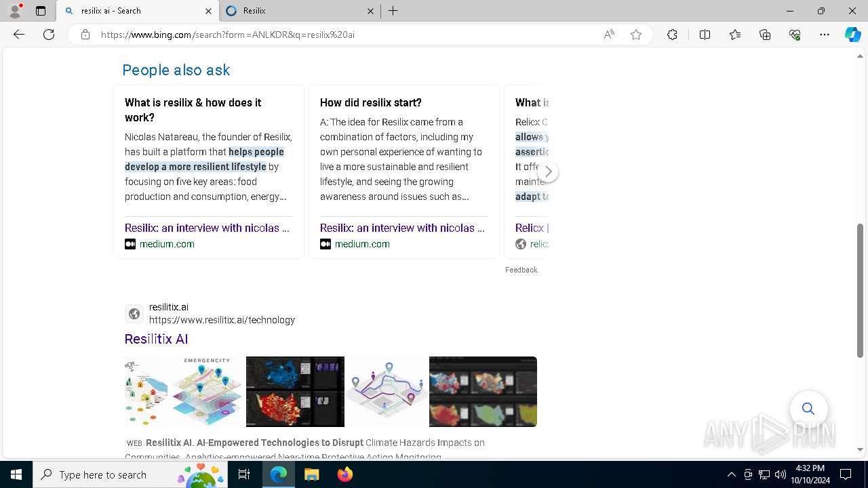
Task: Click the floating search magnifier button
Action: [x=808, y=409]
